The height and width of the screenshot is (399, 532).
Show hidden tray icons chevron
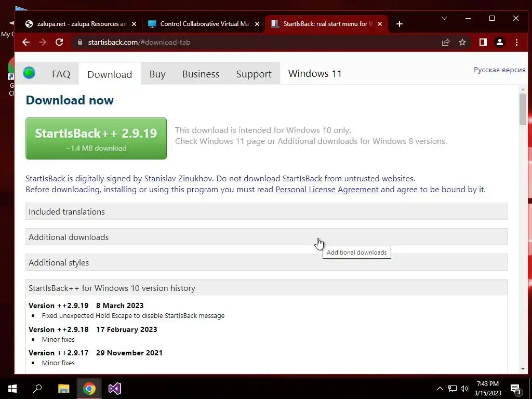[440, 389]
